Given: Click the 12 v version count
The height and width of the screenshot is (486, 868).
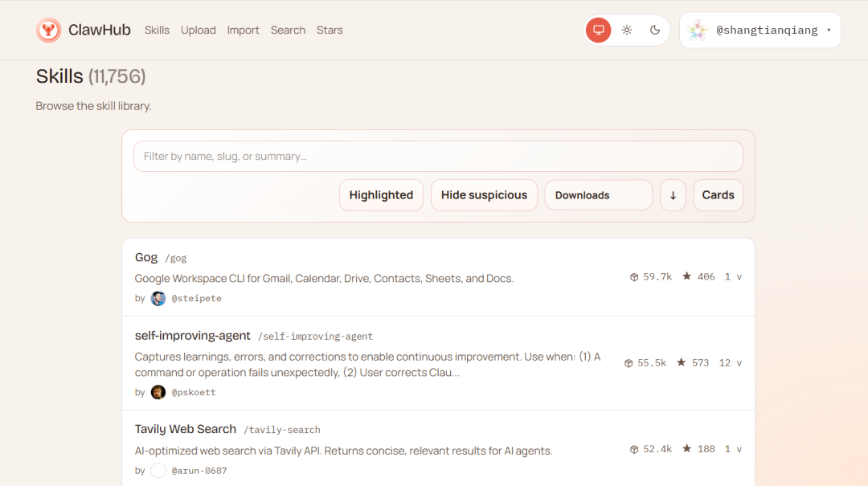Looking at the screenshot, I should 730,363.
